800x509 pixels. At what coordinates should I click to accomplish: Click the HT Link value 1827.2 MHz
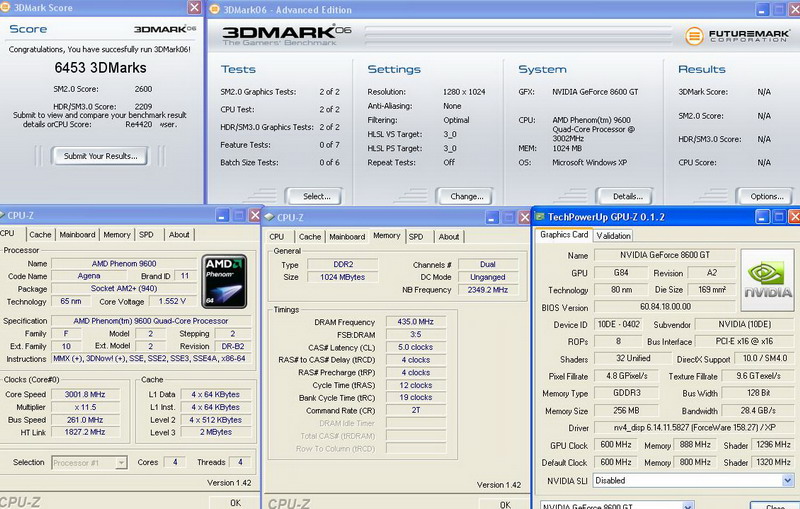coord(85,432)
